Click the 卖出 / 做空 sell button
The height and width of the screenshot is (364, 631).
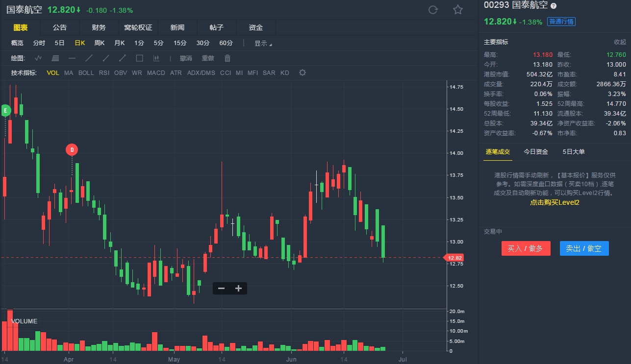point(584,248)
